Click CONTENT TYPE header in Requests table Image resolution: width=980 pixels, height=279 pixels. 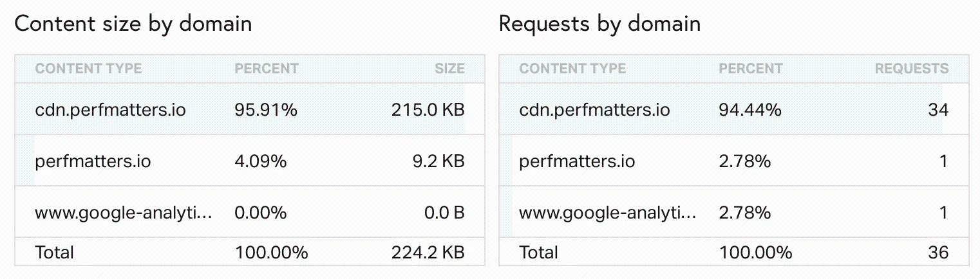(572, 68)
